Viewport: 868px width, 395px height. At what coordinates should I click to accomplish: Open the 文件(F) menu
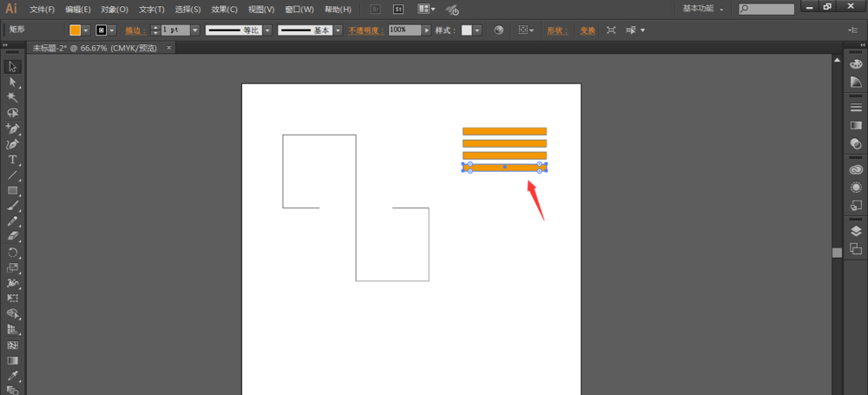(42, 10)
